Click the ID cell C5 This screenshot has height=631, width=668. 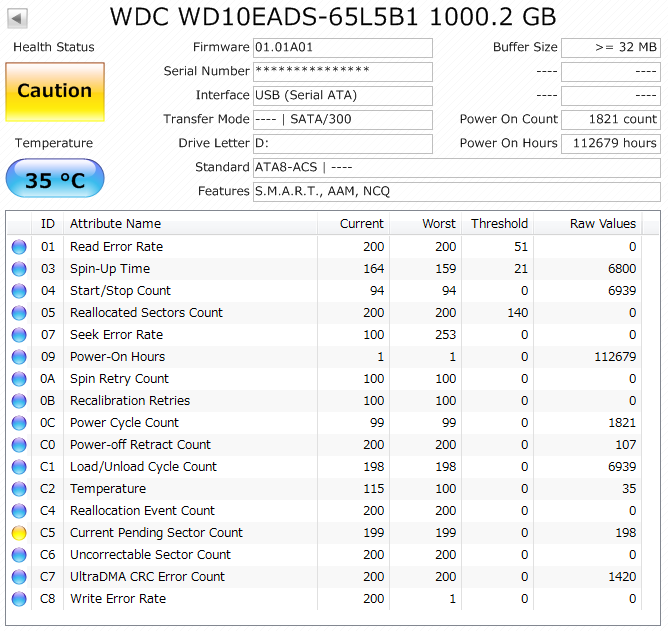(48, 533)
